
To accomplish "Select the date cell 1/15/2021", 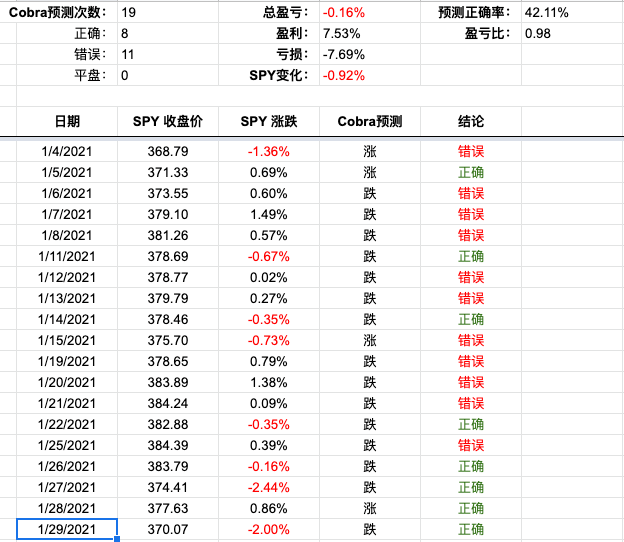I will 67,340.
